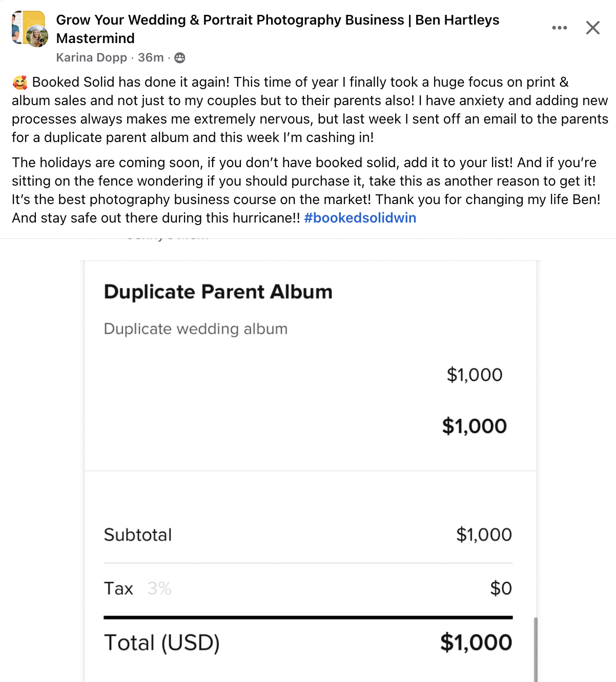
Task: Open Karina Dopp's profile
Action: point(91,57)
